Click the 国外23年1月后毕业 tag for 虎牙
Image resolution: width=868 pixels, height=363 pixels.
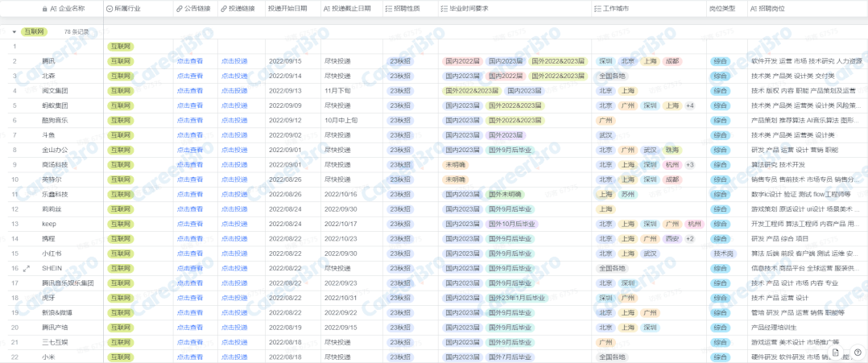point(517,298)
